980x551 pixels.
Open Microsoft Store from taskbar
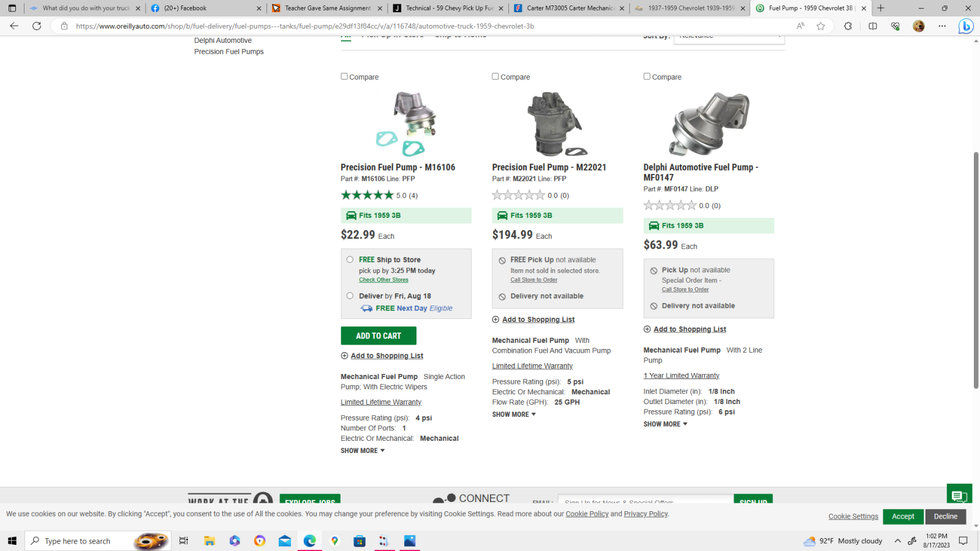[x=360, y=541]
